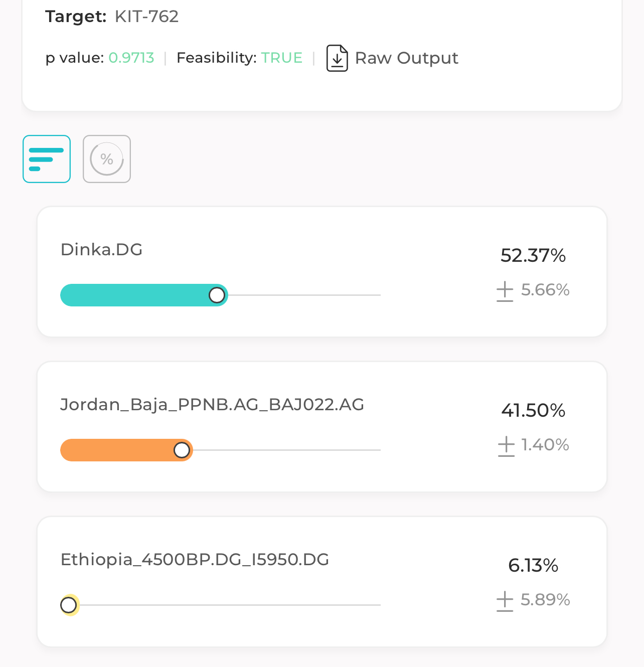Click the plus-minus icon beside 5.89%

[x=505, y=601]
